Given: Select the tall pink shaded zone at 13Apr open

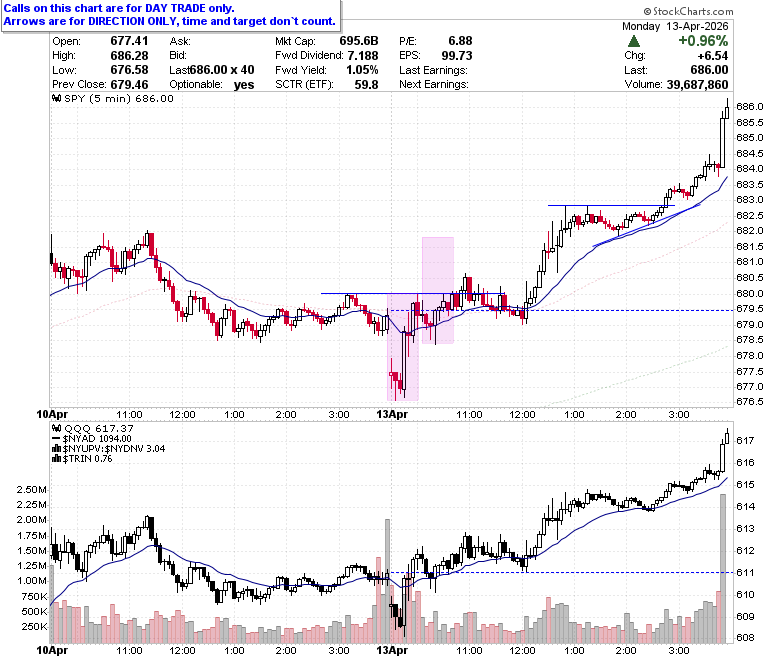Looking at the screenshot, I should (403, 347).
